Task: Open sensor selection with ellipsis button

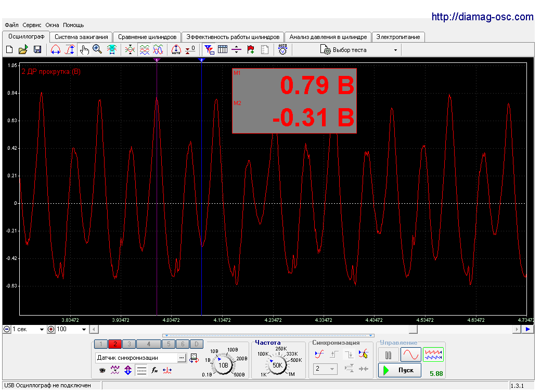Action: pyautogui.click(x=182, y=358)
